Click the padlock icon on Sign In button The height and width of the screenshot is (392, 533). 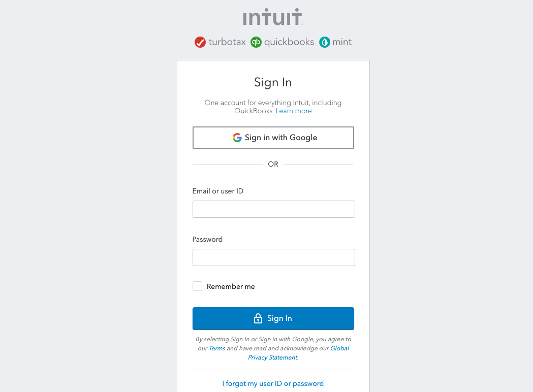[258, 318]
